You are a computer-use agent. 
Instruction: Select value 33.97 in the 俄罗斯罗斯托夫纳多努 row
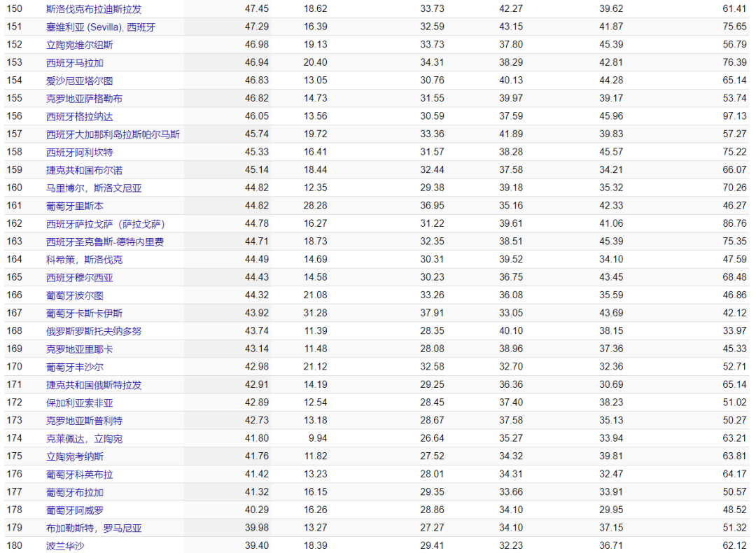[735, 330]
